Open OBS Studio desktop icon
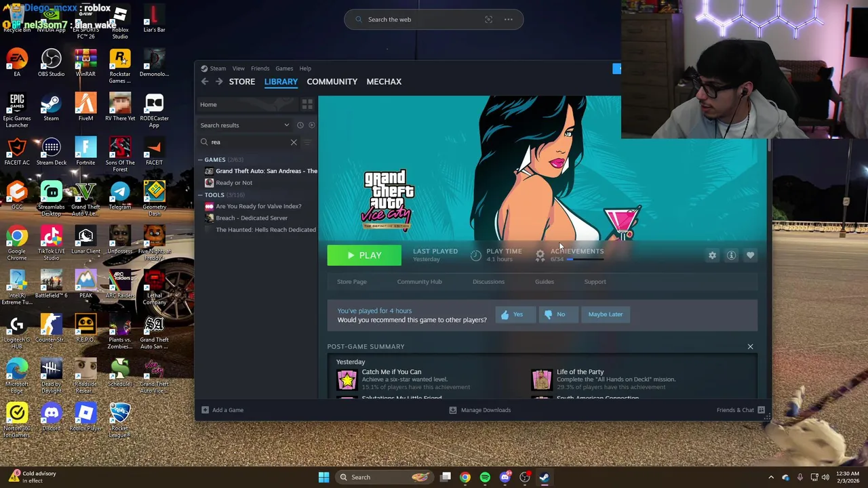 [x=51, y=63]
